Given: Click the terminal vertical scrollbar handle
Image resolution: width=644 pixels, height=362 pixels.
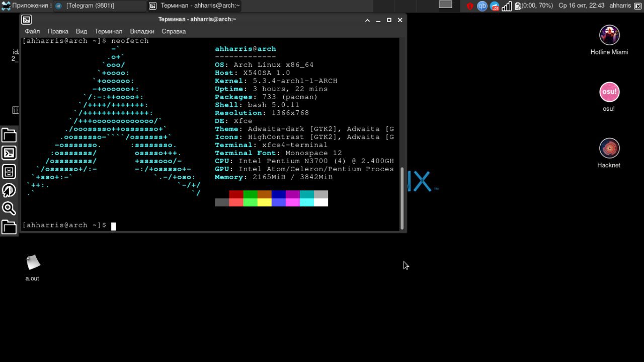Looking at the screenshot, I should 402,197.
